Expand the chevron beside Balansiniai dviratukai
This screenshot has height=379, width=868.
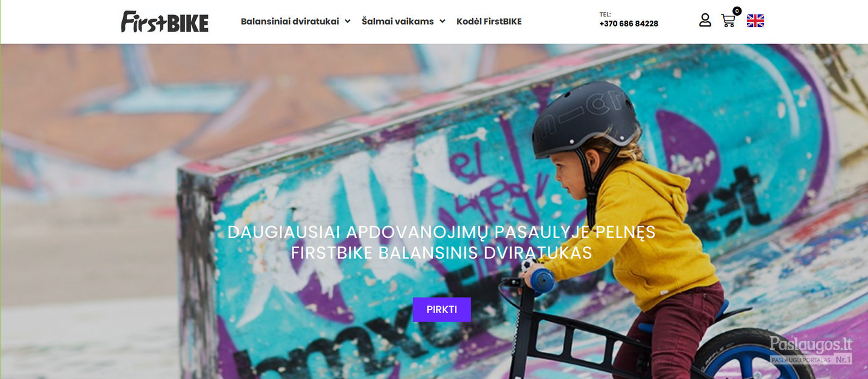[347, 21]
